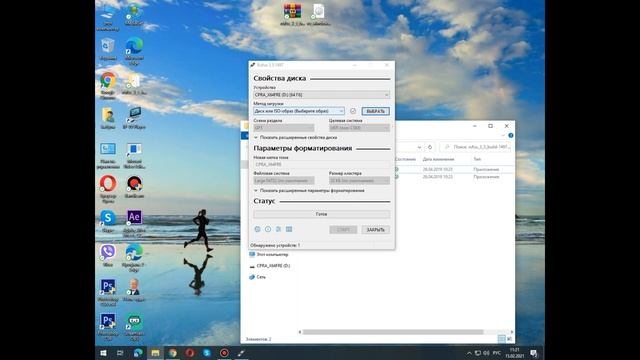Open the Целевая система dropdown

tap(359, 128)
